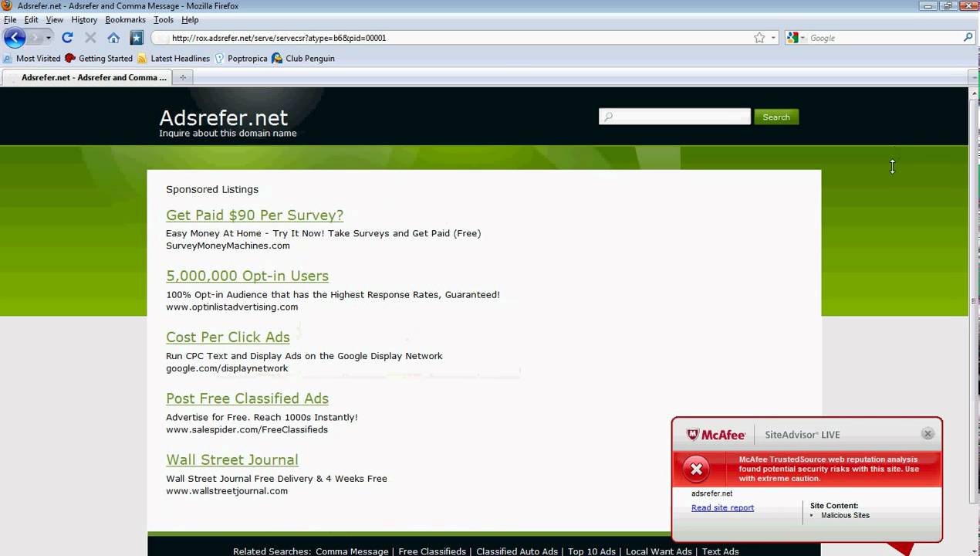Click the red warning X icon in McAfee popup
Image resolution: width=980 pixels, height=556 pixels.
click(696, 469)
